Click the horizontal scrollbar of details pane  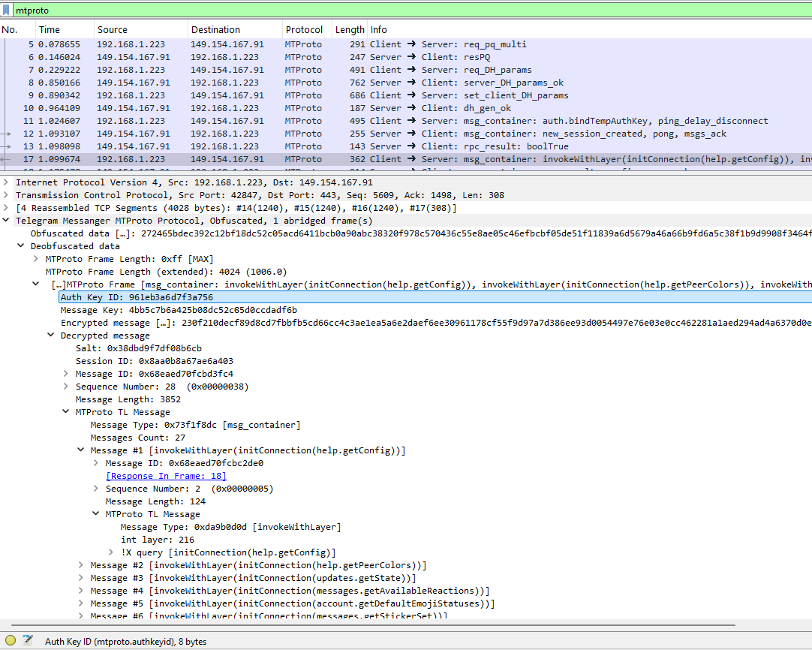(373, 625)
